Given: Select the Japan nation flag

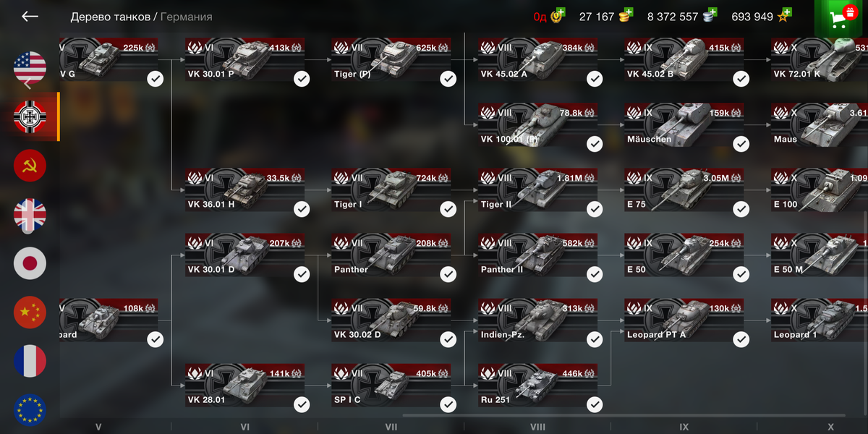Looking at the screenshot, I should pos(30,263).
